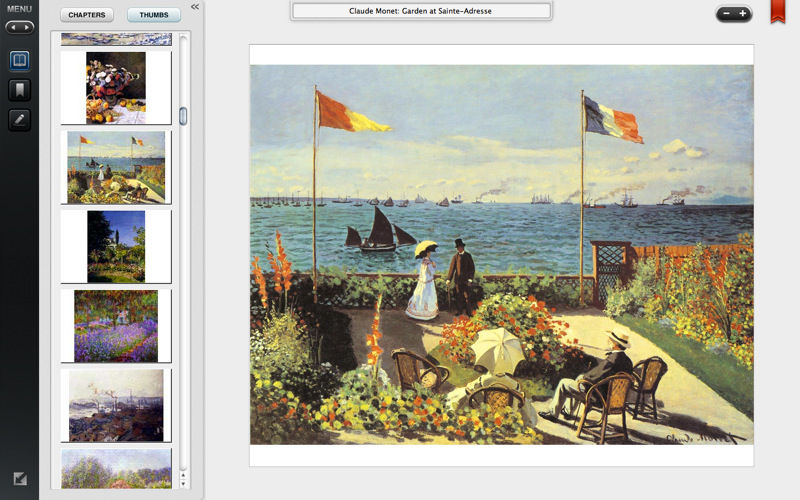The height and width of the screenshot is (500, 800).
Task: Open the flower still life thumbnail
Action: (116, 87)
